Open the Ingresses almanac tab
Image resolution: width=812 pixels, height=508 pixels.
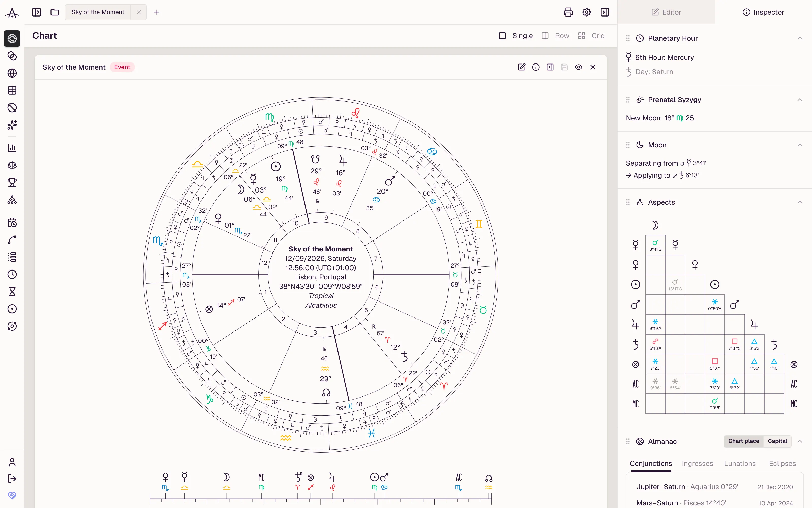(697, 463)
